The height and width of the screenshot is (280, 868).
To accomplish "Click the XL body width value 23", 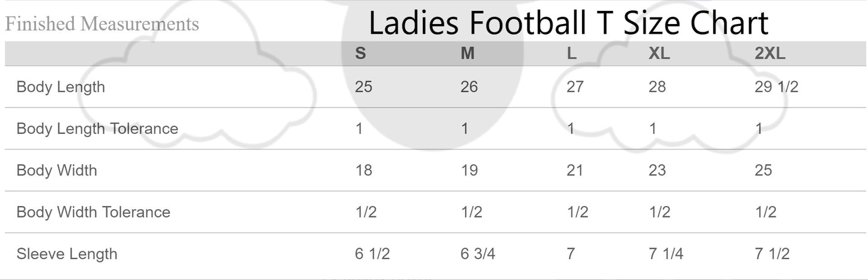I will tap(657, 171).
